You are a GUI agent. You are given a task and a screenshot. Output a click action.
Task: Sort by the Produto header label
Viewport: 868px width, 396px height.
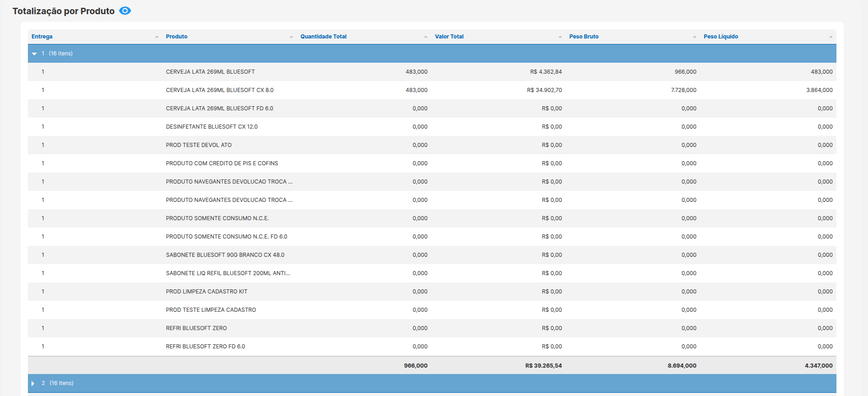(x=177, y=37)
